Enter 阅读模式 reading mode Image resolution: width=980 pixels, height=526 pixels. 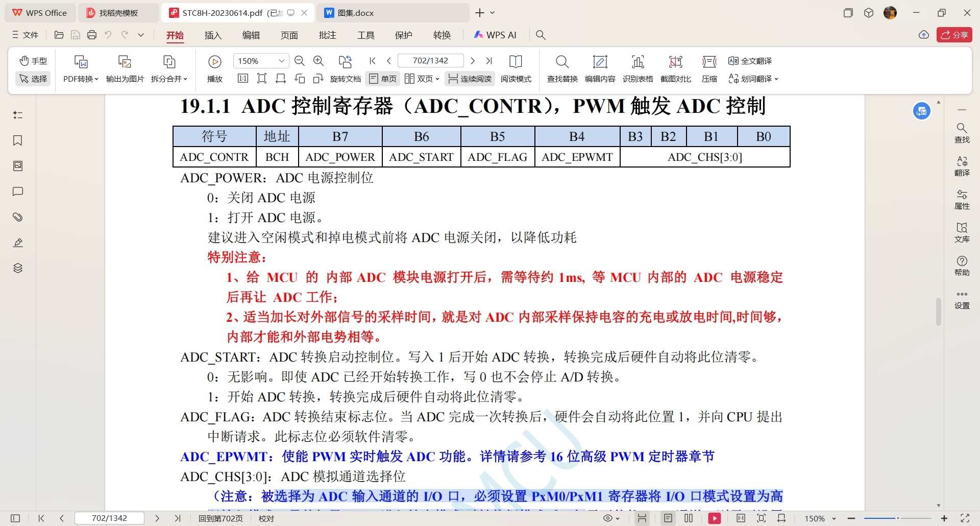pos(516,68)
